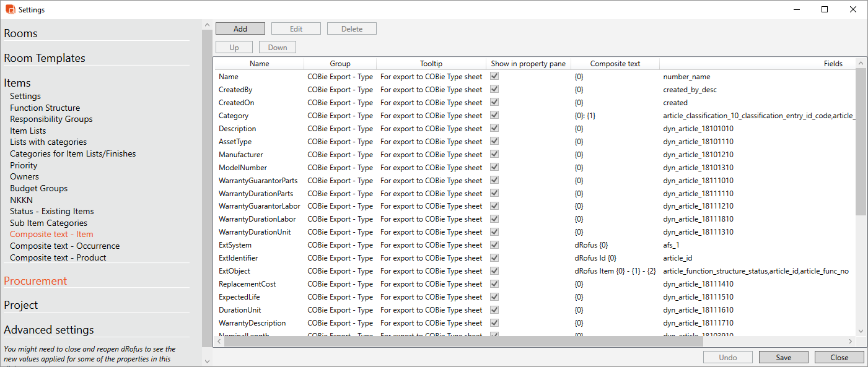Select Composite text - Occurrence in the sidebar
The height and width of the screenshot is (367, 868).
pos(64,246)
